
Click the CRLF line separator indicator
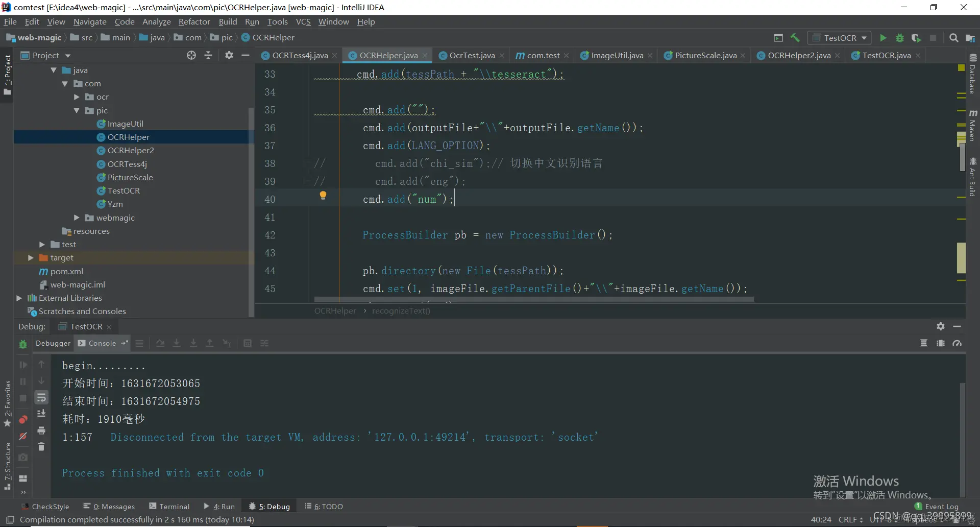pos(850,520)
